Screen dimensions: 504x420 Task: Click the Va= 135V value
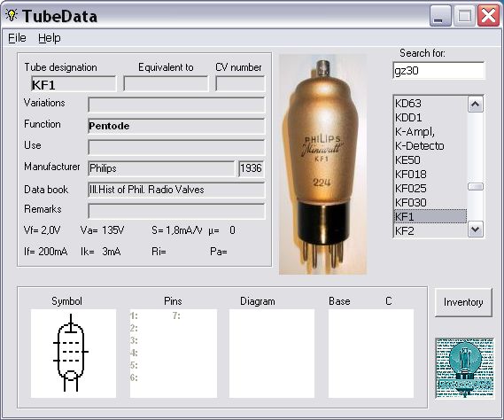[x=102, y=230]
